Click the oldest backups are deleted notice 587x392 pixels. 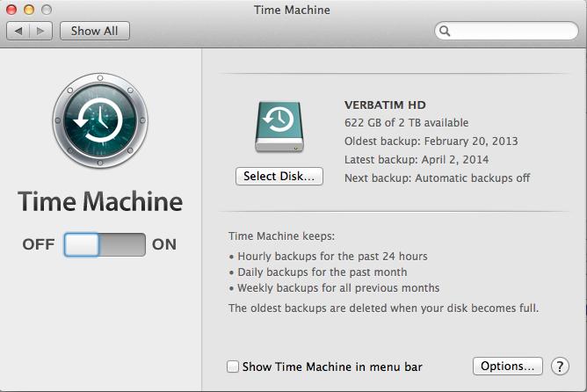(x=383, y=309)
